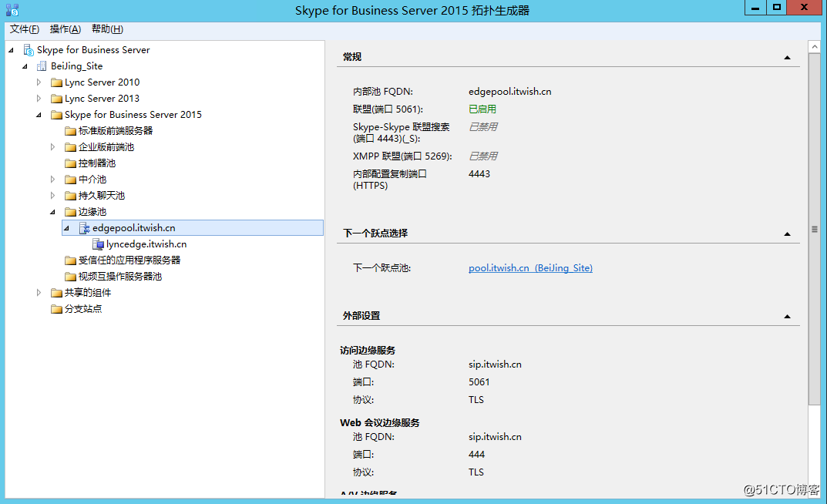Open the 帮助(H) menu
This screenshot has width=827, height=504.
click(107, 29)
